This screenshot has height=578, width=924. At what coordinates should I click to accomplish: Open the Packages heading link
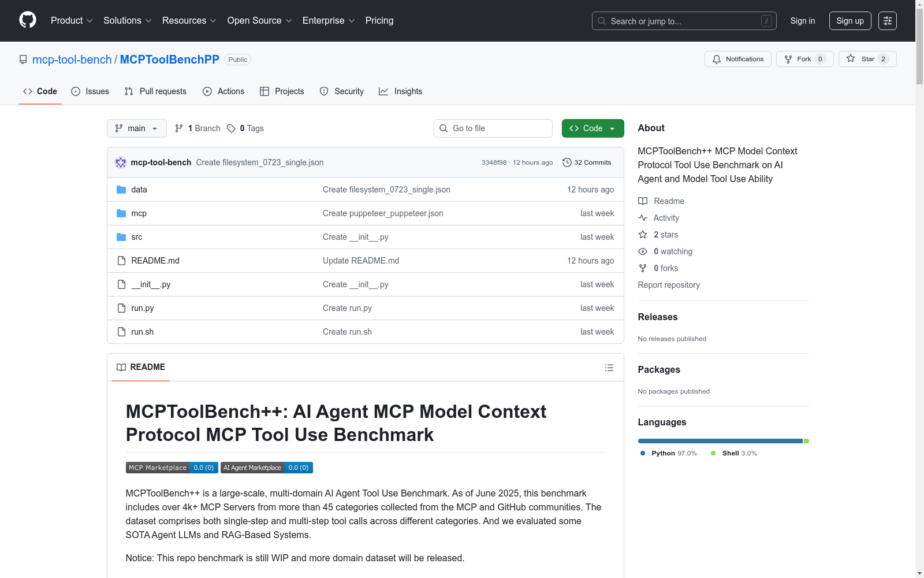[x=659, y=369]
